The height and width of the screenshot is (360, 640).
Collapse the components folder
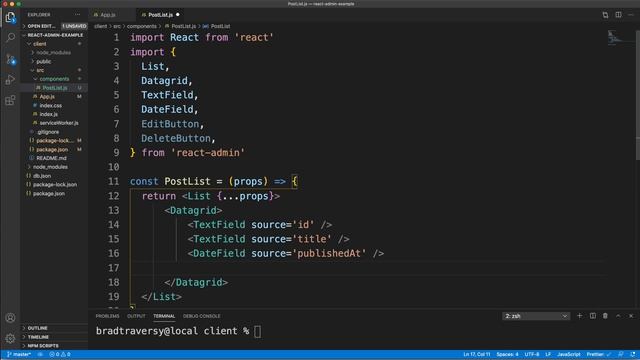click(54, 79)
